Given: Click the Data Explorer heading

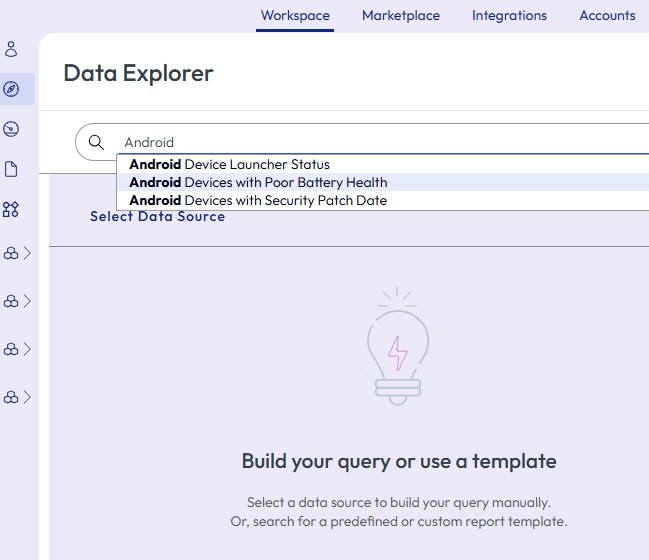Looking at the screenshot, I should (139, 73).
